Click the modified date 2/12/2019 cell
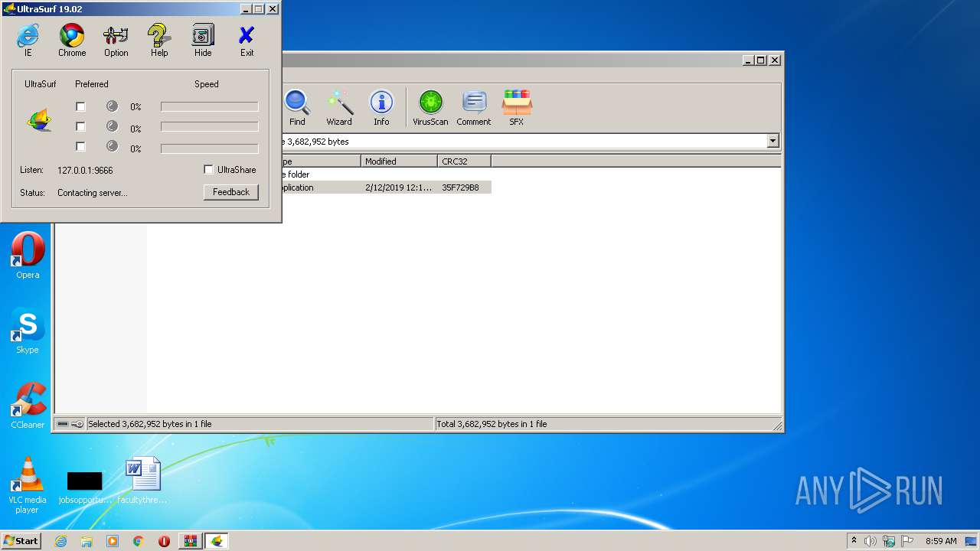The width and height of the screenshot is (980, 551). pos(398,187)
